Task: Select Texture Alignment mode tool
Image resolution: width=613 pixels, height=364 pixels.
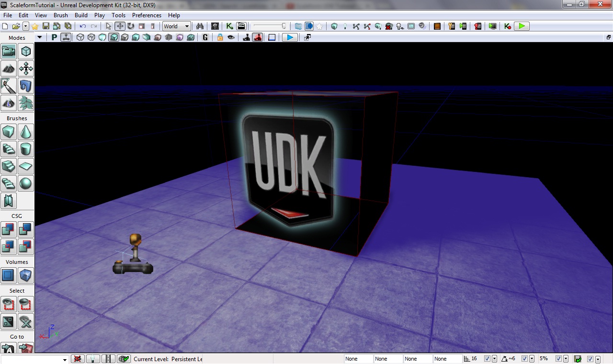Action: point(26,69)
